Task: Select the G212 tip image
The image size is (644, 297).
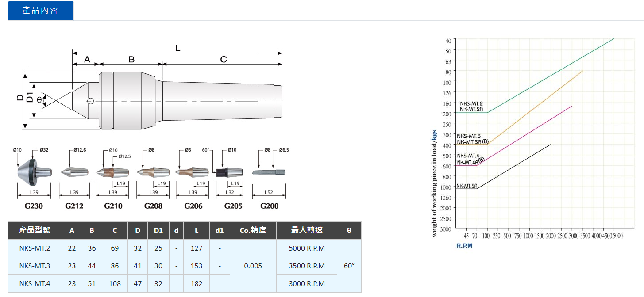Action: (74, 171)
